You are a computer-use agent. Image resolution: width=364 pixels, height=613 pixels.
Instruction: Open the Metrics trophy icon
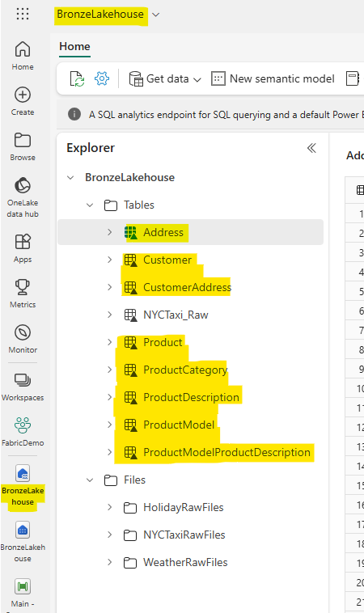tap(23, 287)
